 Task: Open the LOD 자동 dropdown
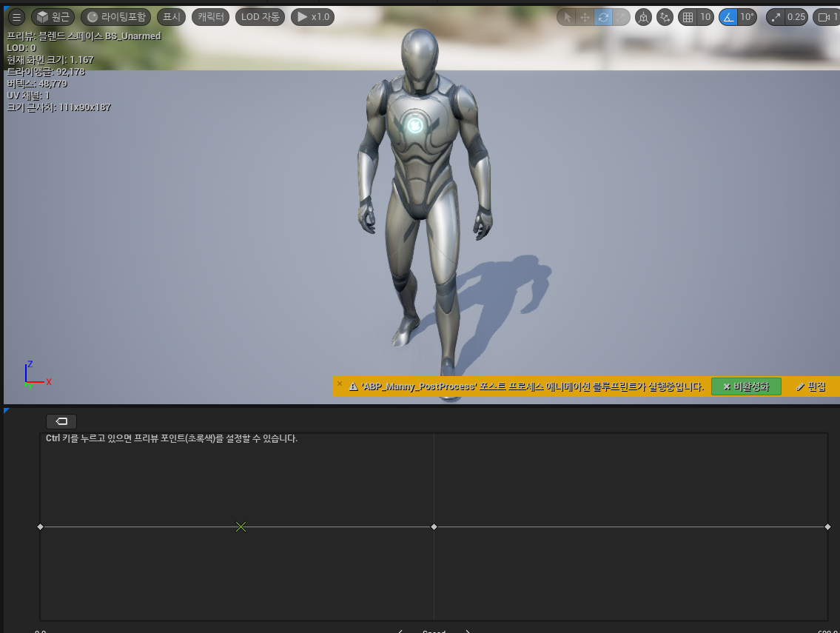pyautogui.click(x=261, y=17)
